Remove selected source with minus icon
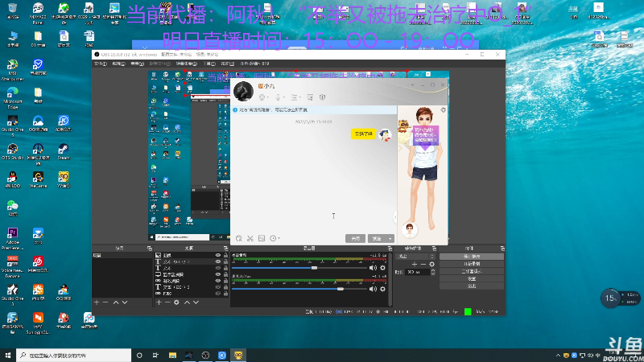Screen dimensions: 644x362 (x=167, y=302)
